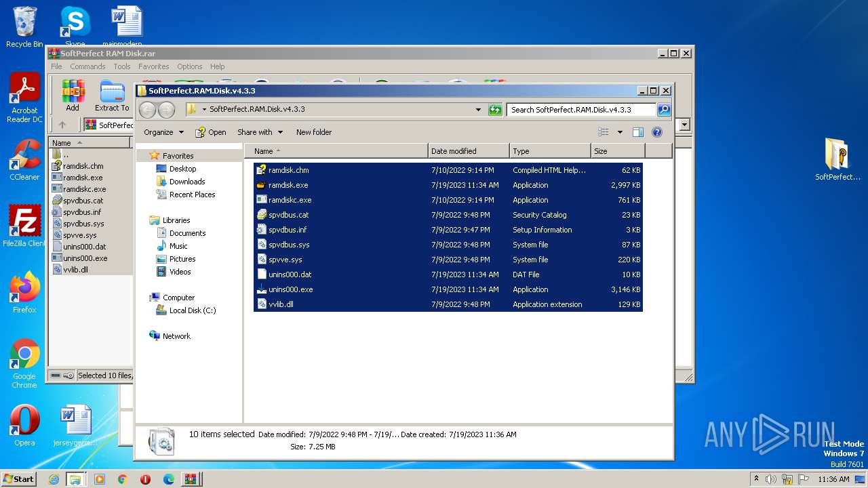Click the search magnifier icon in Explorer

tap(664, 109)
